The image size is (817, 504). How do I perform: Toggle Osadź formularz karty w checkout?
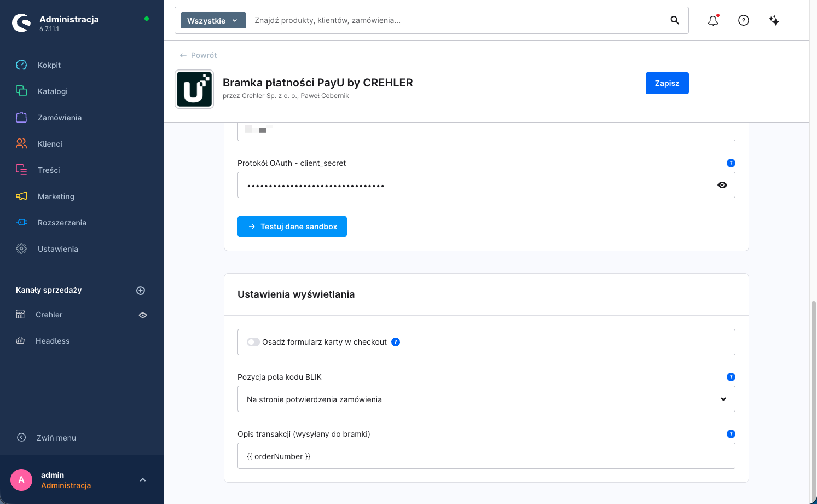(253, 342)
